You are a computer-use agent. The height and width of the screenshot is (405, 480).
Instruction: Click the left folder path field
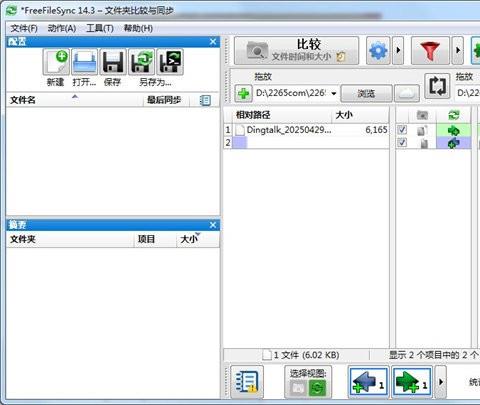(291, 93)
